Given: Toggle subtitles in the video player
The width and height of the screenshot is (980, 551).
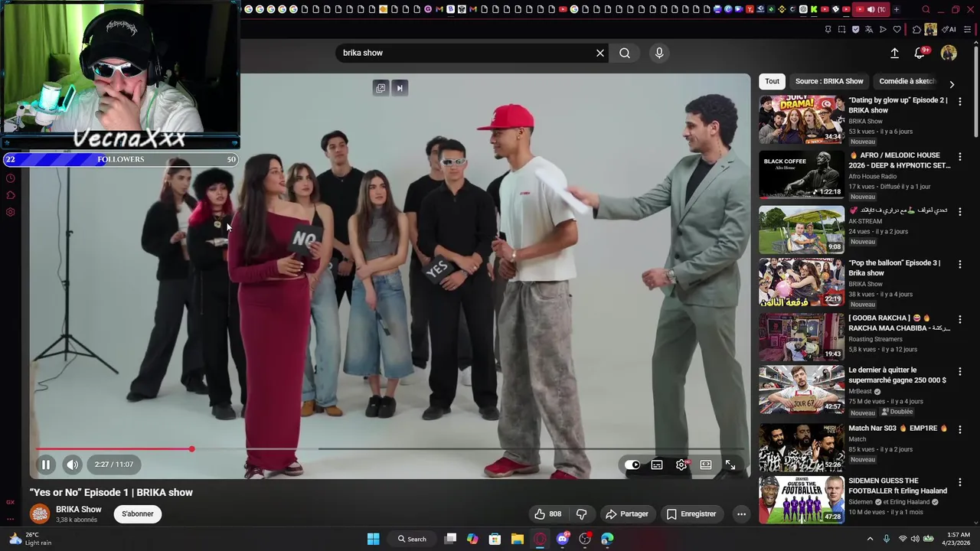Looking at the screenshot, I should (x=657, y=465).
